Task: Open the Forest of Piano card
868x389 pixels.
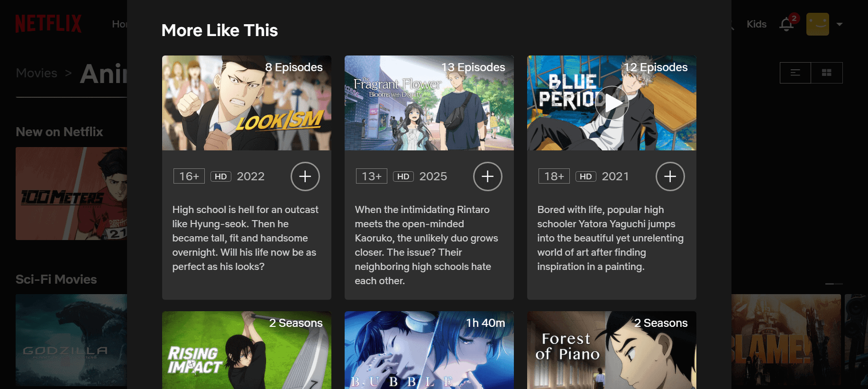Action: pos(612,350)
